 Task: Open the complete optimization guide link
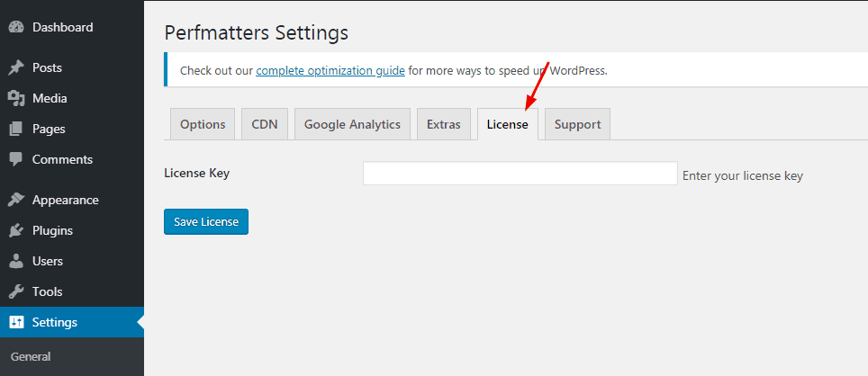tap(330, 71)
